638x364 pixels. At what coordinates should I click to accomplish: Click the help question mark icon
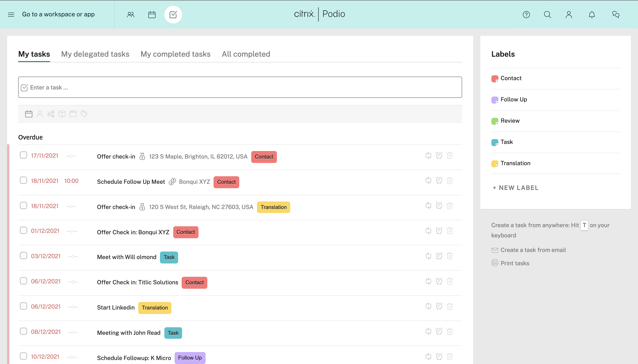526,14
